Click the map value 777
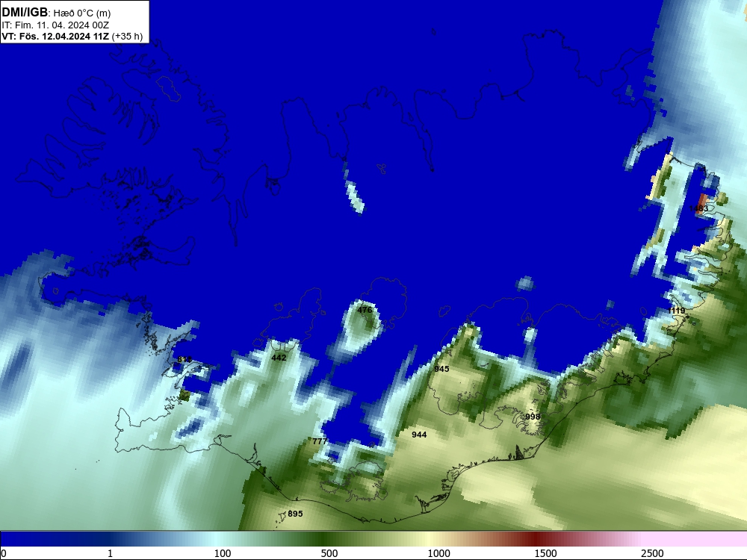747x560 pixels. (x=320, y=441)
